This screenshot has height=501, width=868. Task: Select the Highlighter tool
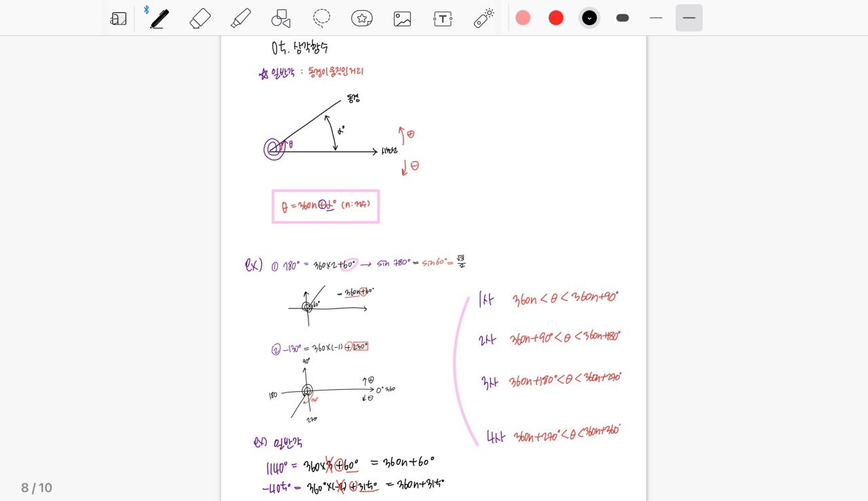(241, 18)
